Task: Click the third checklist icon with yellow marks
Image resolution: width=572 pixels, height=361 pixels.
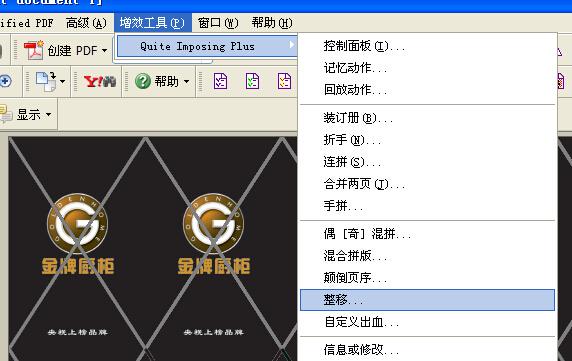Action: click(284, 81)
